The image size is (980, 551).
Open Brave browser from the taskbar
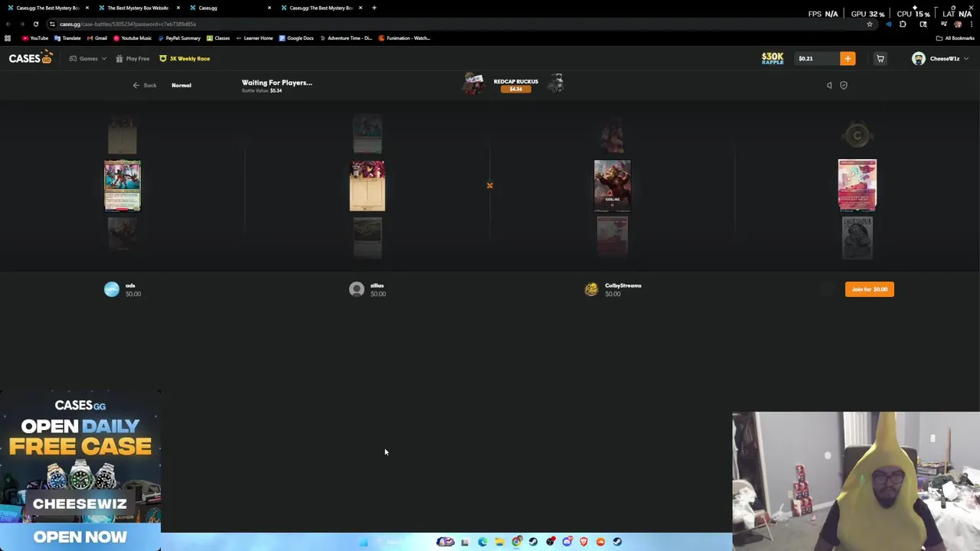584,542
